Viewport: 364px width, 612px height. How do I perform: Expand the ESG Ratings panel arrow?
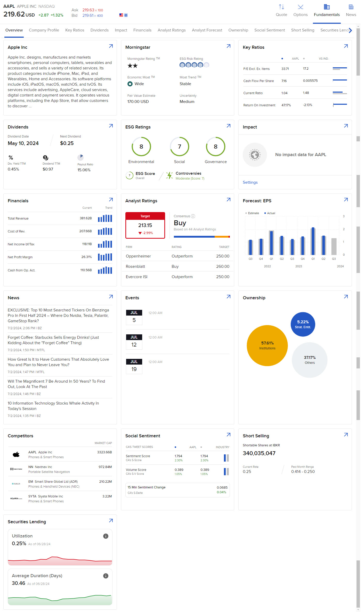229,126
